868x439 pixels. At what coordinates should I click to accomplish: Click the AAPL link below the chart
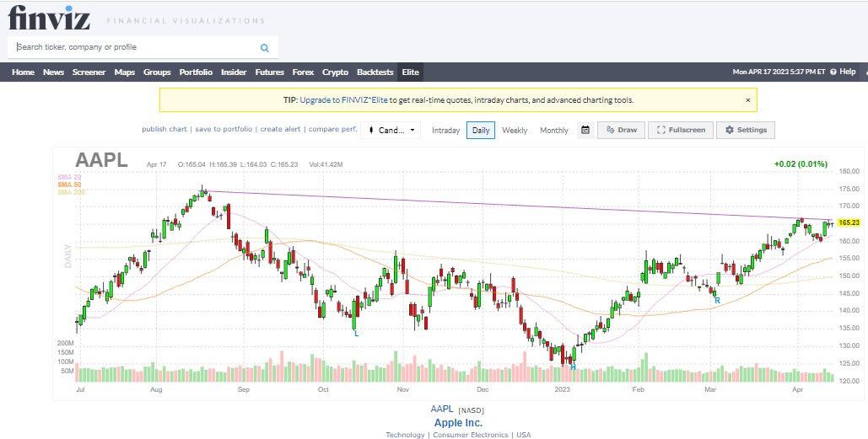click(x=442, y=410)
